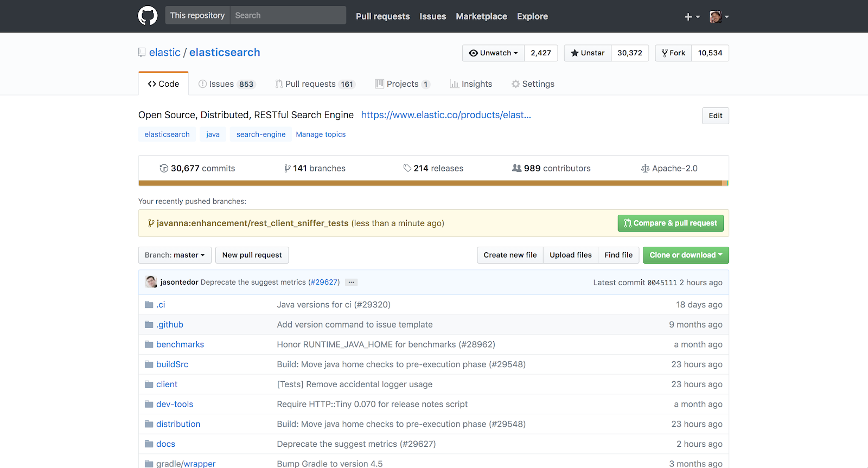Viewport: 868px width, 468px height.
Task: Switch to the Issues tab
Action: pyautogui.click(x=227, y=84)
